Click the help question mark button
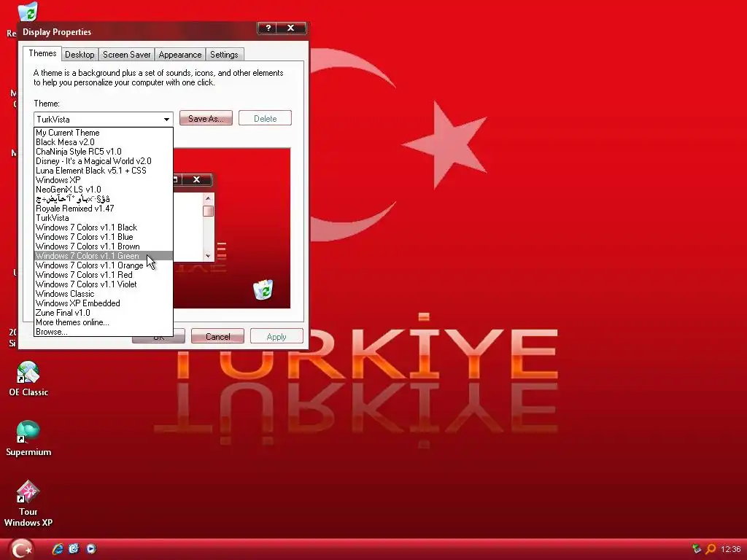Image resolution: width=747 pixels, height=560 pixels. pos(268,28)
